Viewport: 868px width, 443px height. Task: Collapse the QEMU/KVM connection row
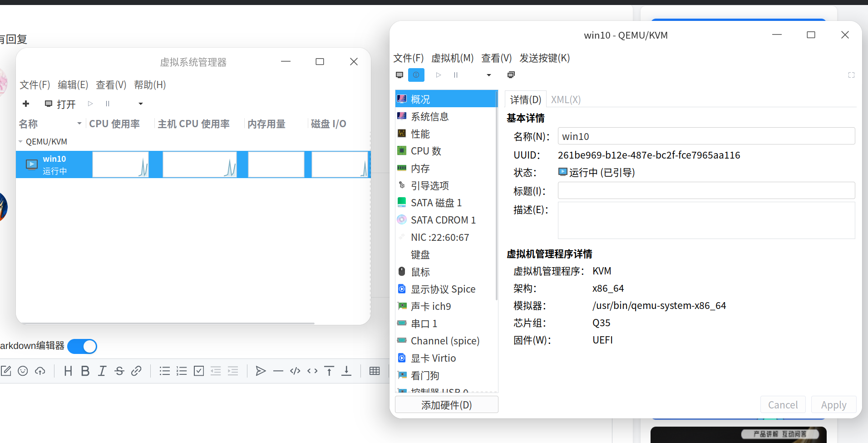pyautogui.click(x=20, y=142)
